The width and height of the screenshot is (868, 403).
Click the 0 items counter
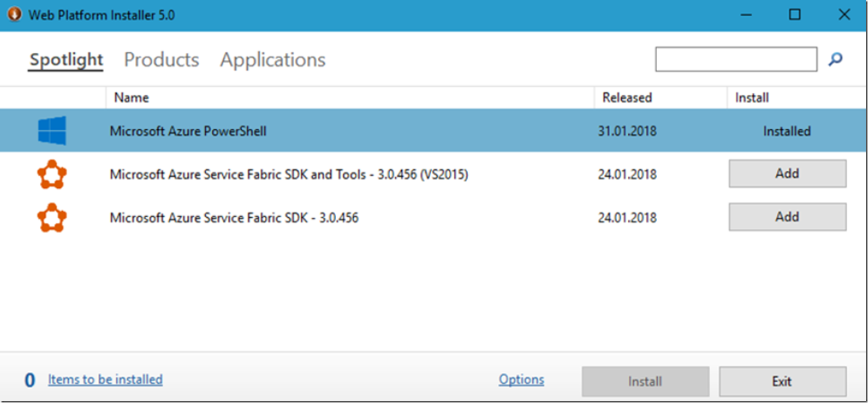click(30, 380)
